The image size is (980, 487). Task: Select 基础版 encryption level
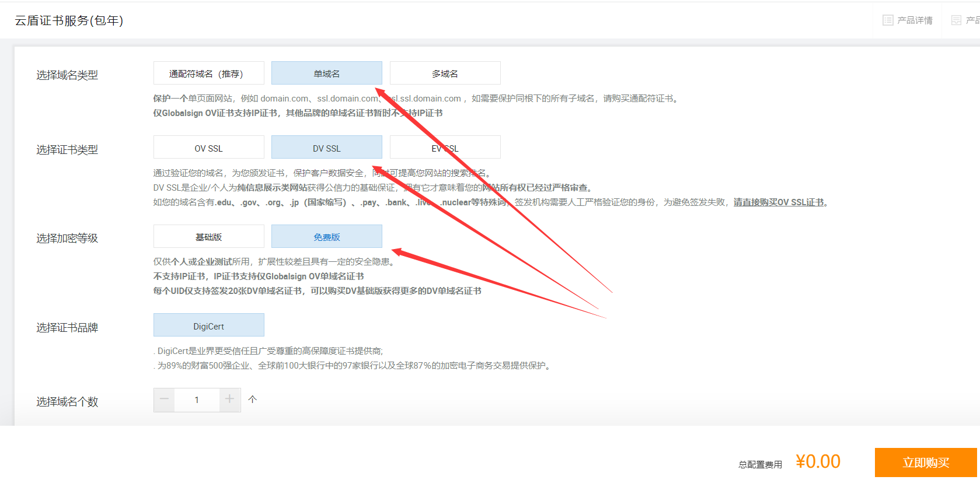click(208, 237)
